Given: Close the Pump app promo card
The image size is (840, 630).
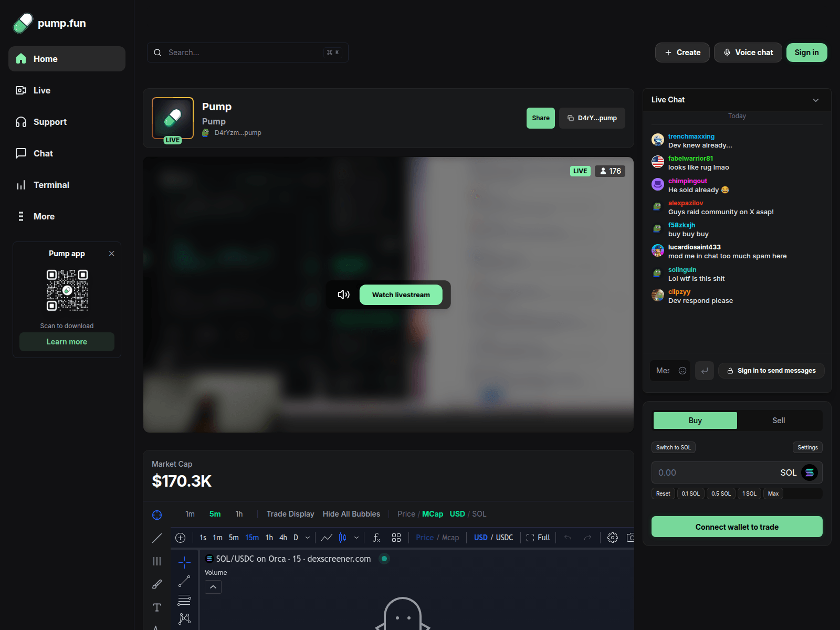Looking at the screenshot, I should [x=111, y=254].
